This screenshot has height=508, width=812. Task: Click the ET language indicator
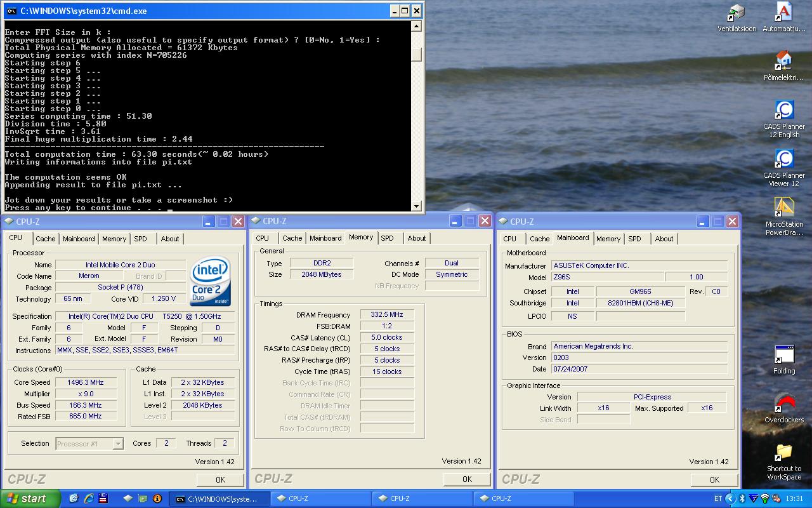[718, 498]
